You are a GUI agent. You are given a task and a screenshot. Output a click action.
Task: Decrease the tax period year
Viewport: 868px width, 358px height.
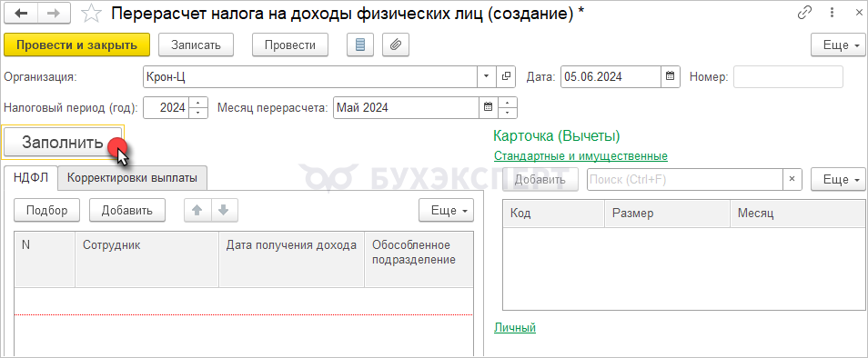point(198,114)
